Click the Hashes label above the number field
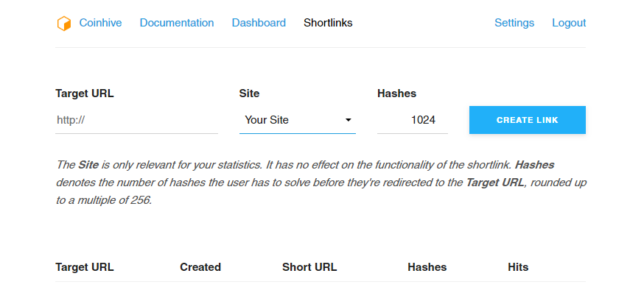 [396, 93]
